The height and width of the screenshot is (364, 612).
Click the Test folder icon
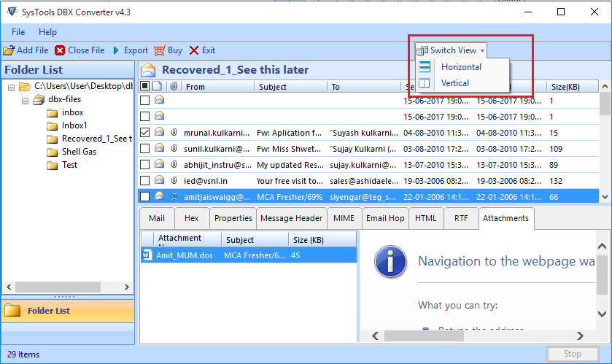pyautogui.click(x=53, y=166)
